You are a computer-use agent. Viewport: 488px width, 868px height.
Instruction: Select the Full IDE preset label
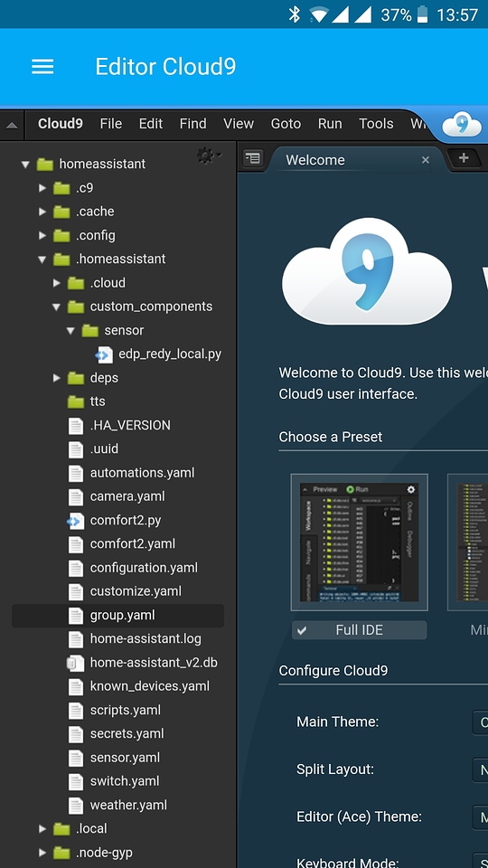point(359,630)
